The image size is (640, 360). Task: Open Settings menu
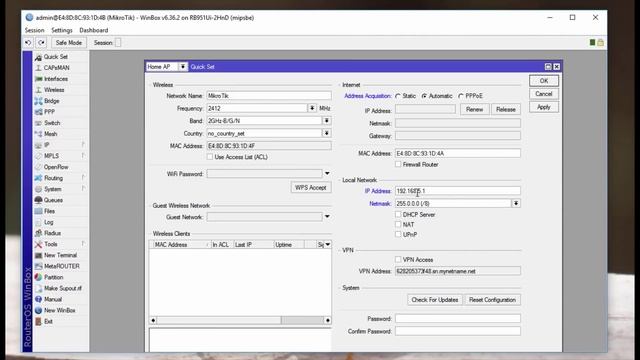62,30
